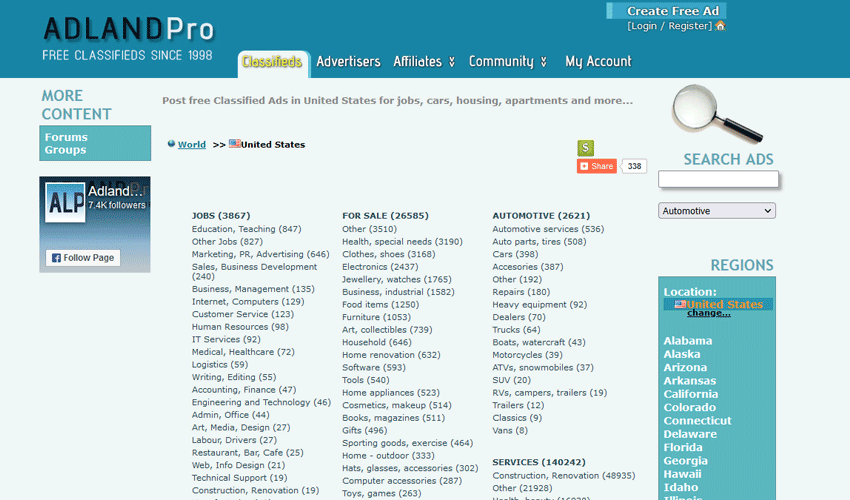
Task: Click the ALP Facebook page logo
Action: pyautogui.click(x=65, y=202)
